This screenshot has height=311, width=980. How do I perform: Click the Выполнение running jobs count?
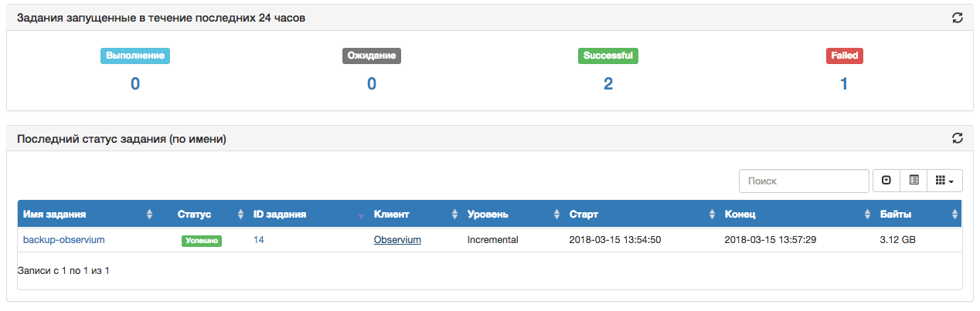click(x=135, y=83)
